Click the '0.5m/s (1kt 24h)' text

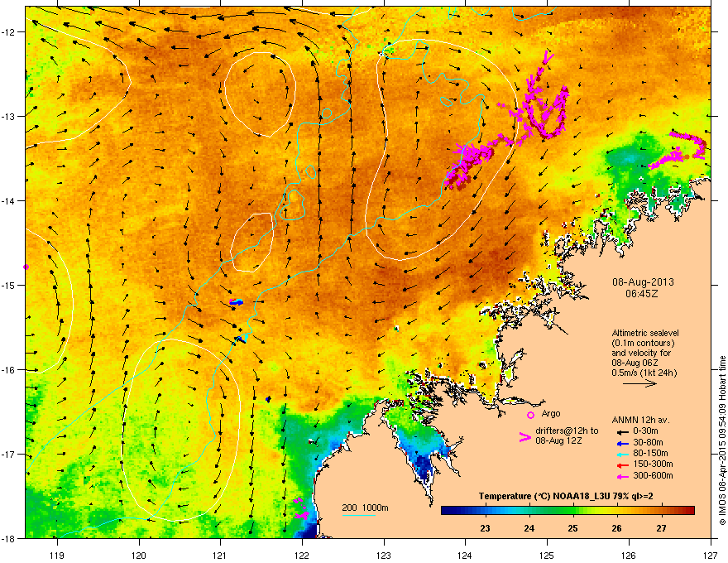coord(644,373)
